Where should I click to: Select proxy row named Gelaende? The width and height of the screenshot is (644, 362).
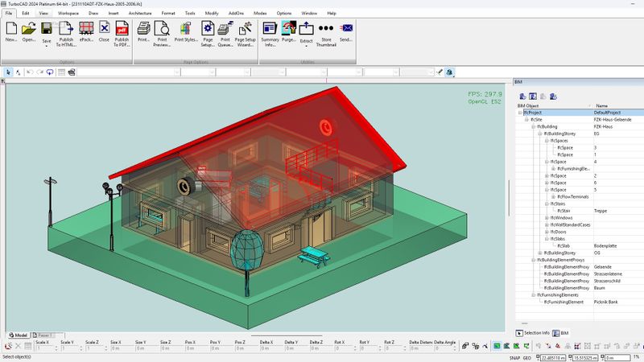[x=580, y=267]
